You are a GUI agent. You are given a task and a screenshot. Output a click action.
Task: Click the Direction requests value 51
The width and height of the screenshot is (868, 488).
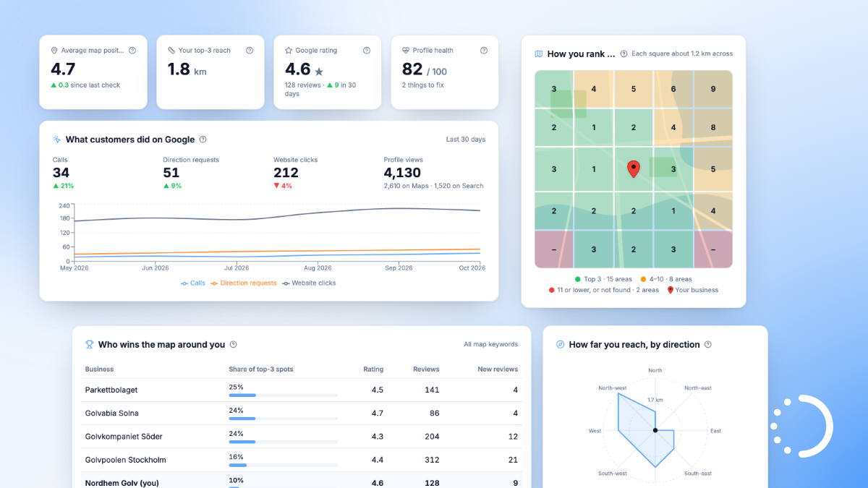click(171, 173)
